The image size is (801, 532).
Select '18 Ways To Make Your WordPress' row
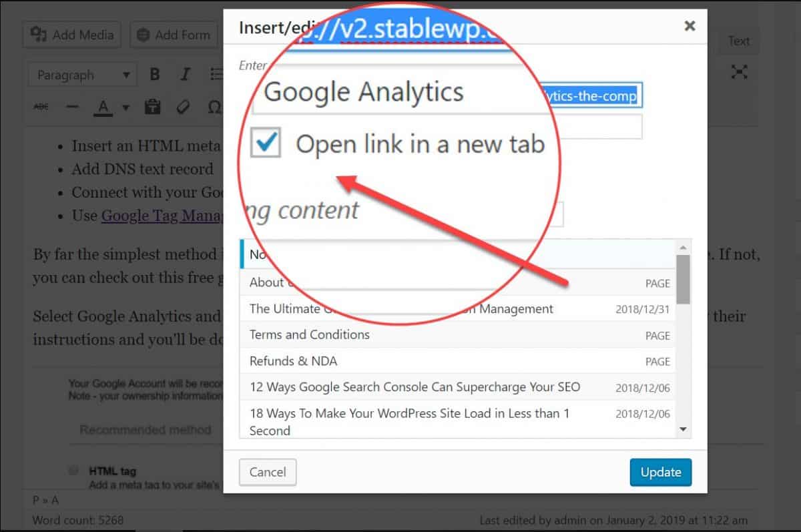458,419
